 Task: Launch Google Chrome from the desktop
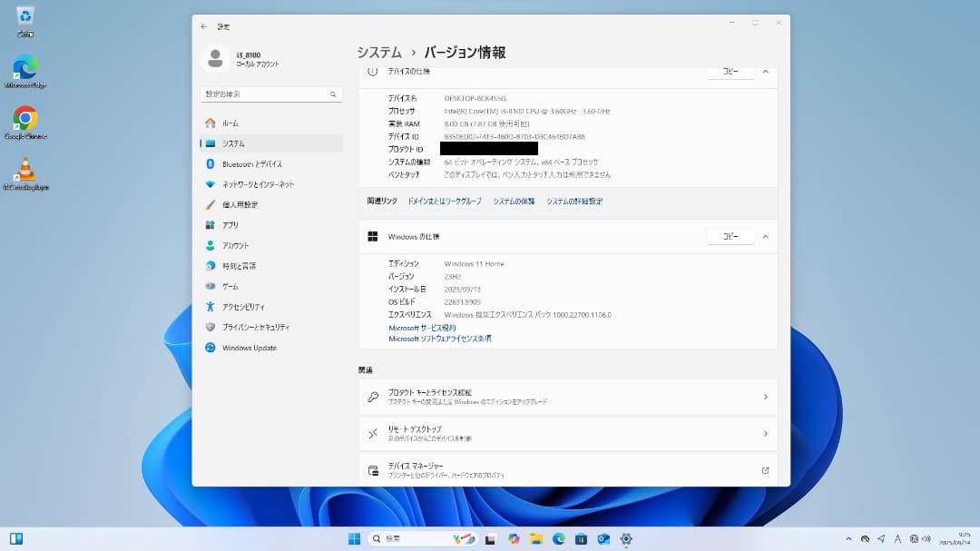[24, 115]
